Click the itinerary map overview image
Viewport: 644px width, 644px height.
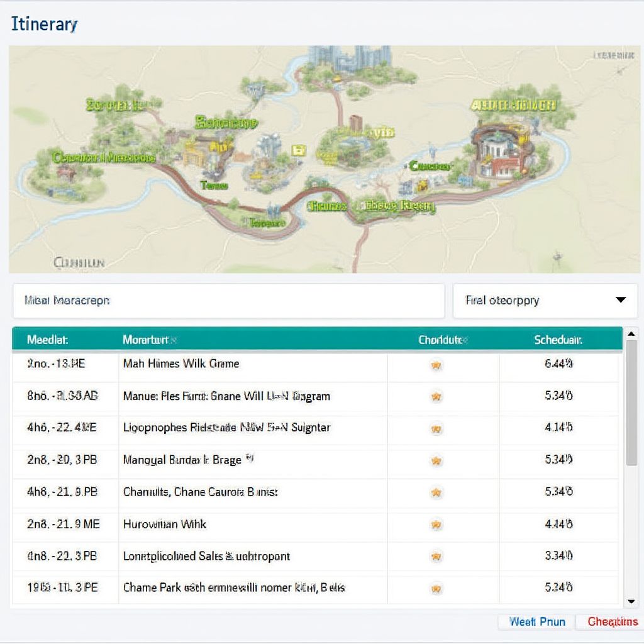(322, 160)
